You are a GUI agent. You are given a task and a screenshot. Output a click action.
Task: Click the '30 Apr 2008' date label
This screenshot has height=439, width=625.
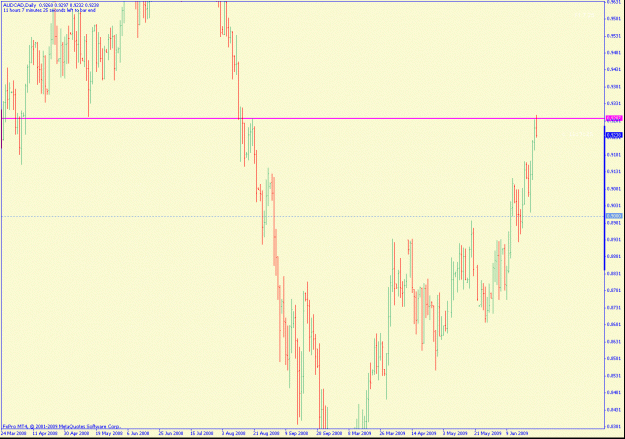pos(77,433)
